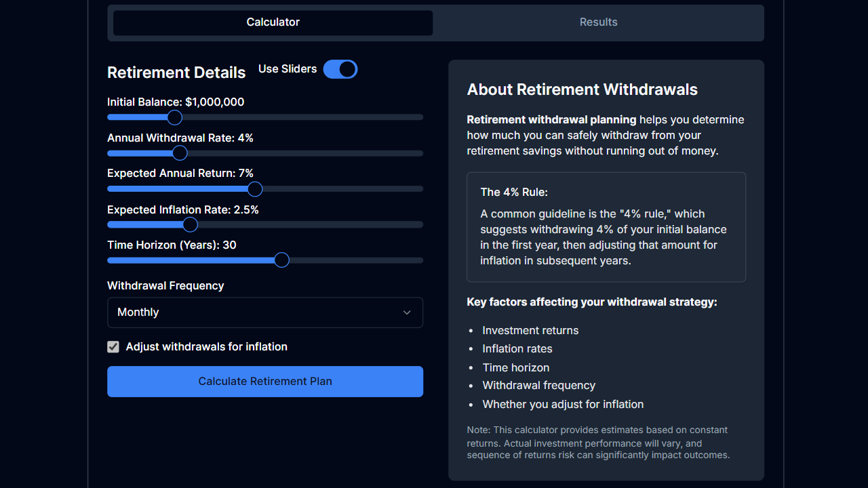Click the Time Horizon slider handle
This screenshot has width=868, height=488.
click(x=282, y=260)
